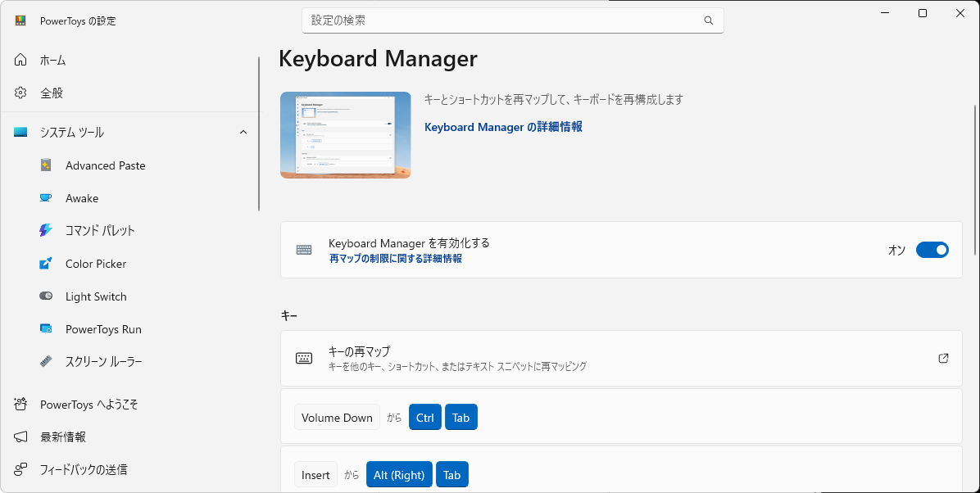Select the Light Switch icon

click(47, 296)
